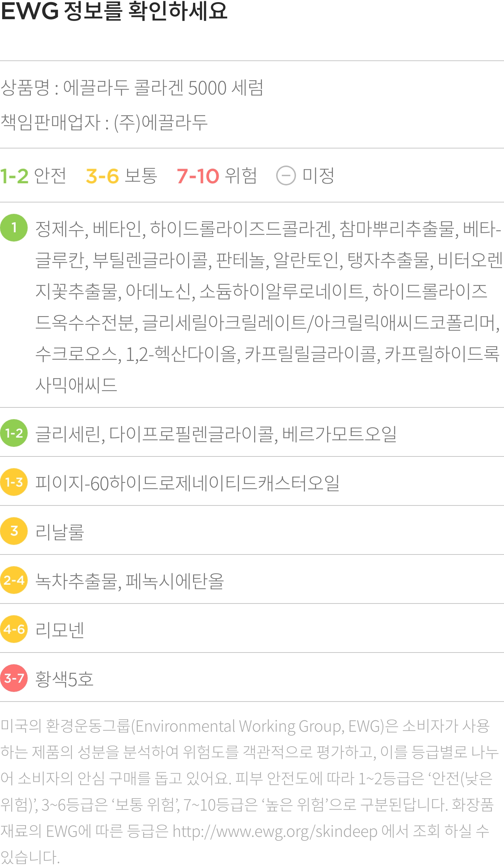Click the 책임판매업자 (주)에끌라두 text
504x866 pixels.
pyautogui.click(x=104, y=123)
